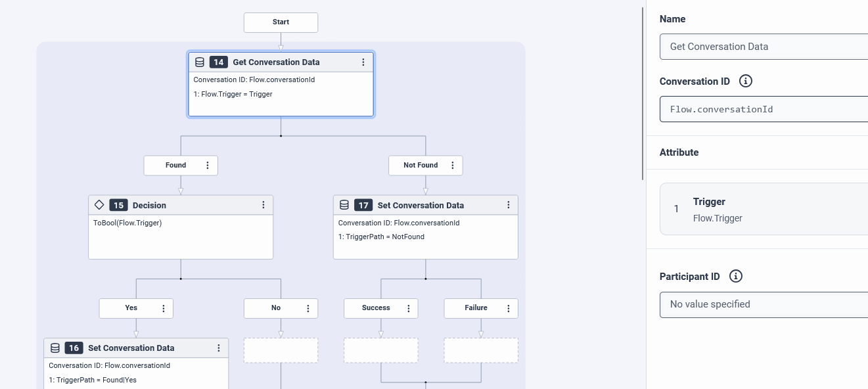Open kebab menu on Get Conversation Data node
868x389 pixels.
363,62
